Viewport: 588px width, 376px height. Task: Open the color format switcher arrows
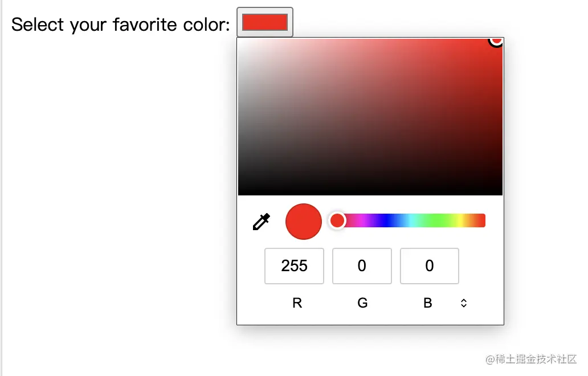coord(463,303)
